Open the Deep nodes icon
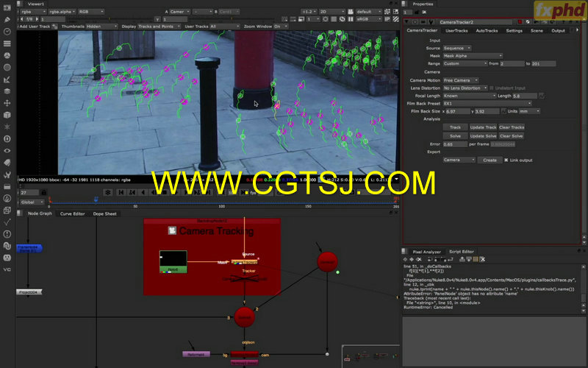This screenshot has height=368, width=588. click(7, 138)
